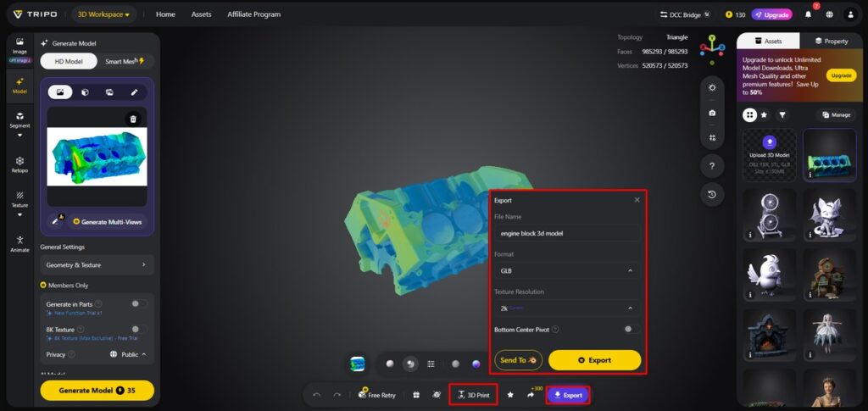Click the gift box icon in bottom toolbar
This screenshot has height=411, width=868.
[416, 395]
